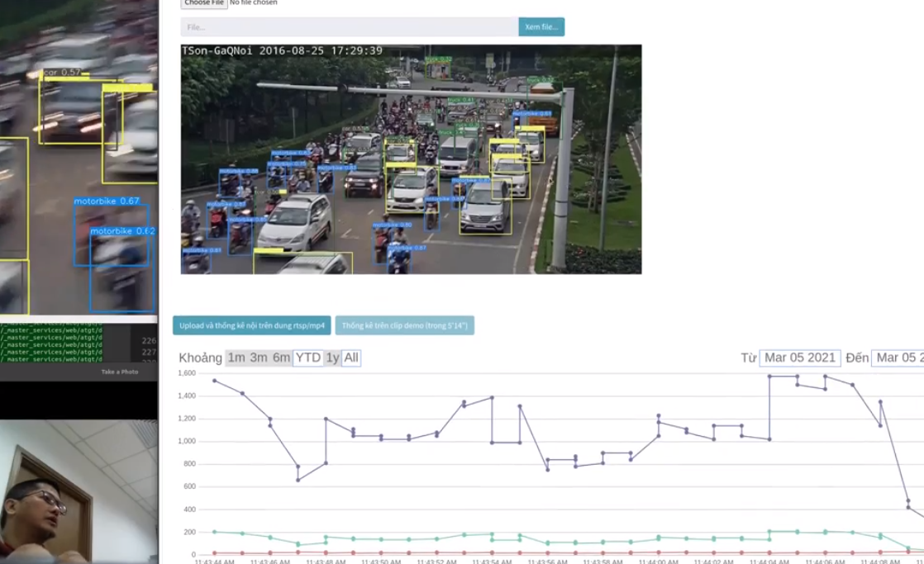
Task: Click the motorbike 0.62 label in preview
Action: (122, 230)
